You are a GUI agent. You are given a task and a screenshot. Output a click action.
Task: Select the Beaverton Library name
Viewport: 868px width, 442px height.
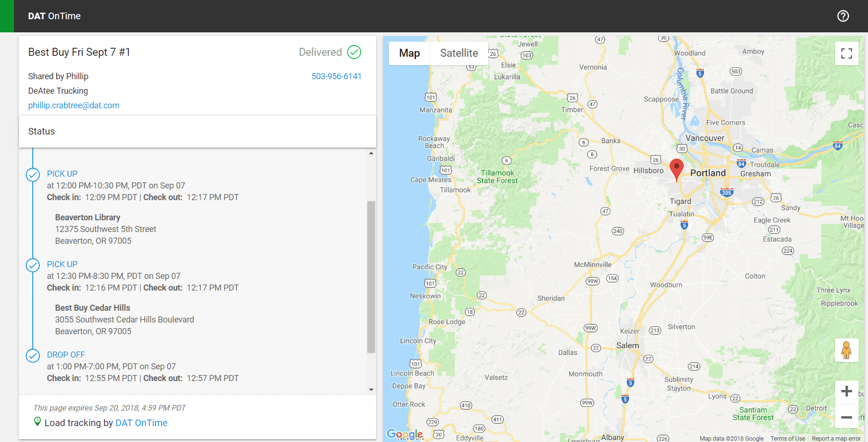[88, 217]
